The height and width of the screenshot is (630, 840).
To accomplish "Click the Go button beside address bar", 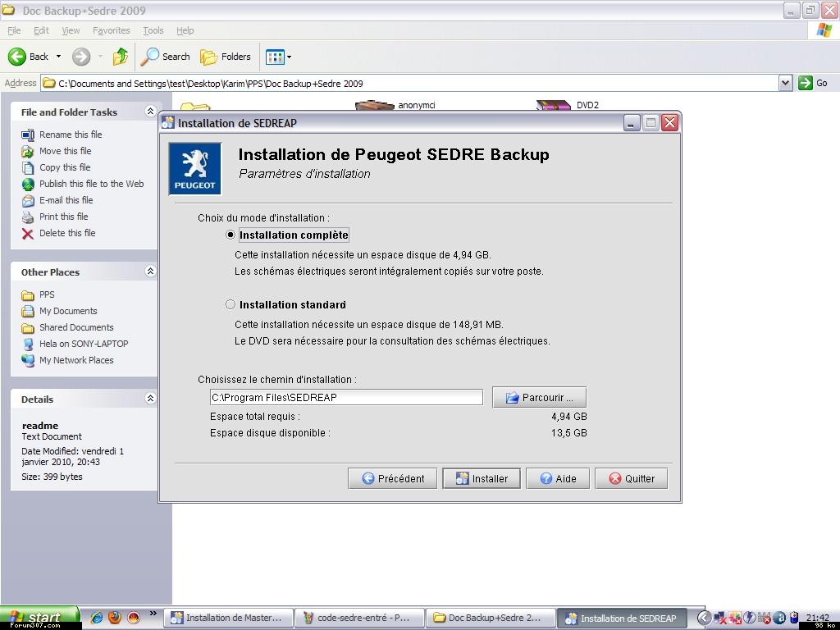I will coord(813,83).
